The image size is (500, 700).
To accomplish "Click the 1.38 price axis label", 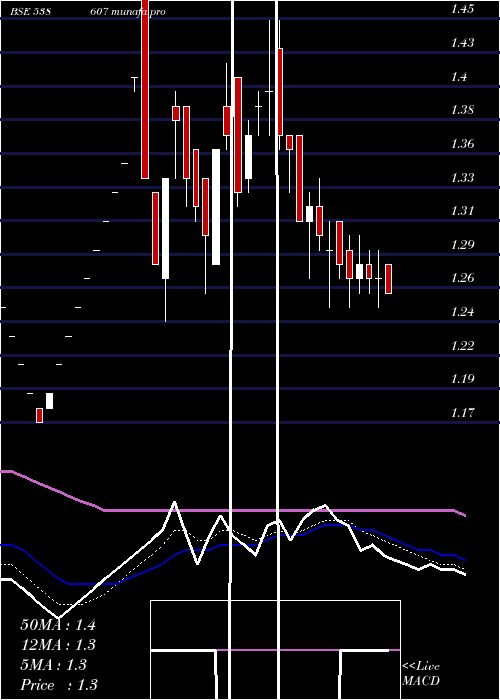I will (x=462, y=110).
